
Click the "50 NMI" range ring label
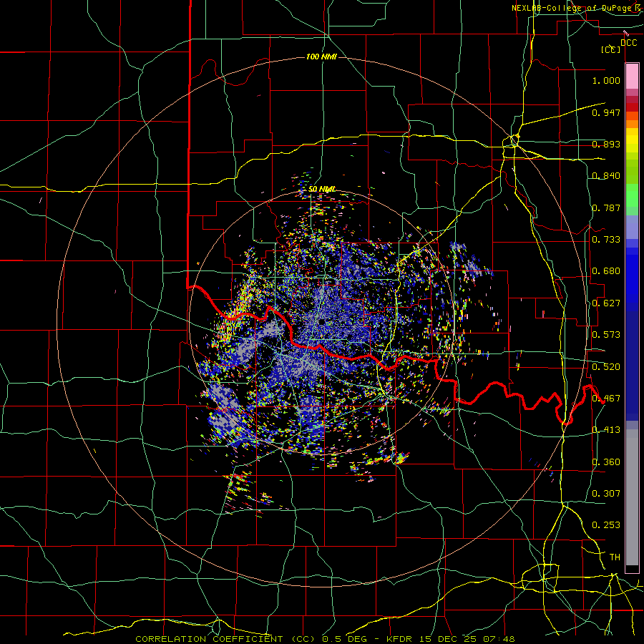click(x=321, y=189)
